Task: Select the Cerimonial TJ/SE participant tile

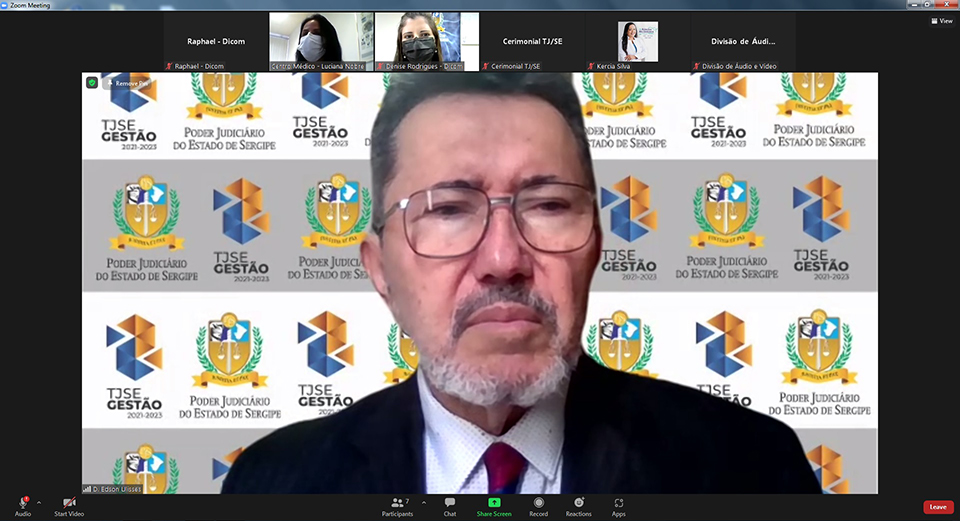Action: point(532,42)
